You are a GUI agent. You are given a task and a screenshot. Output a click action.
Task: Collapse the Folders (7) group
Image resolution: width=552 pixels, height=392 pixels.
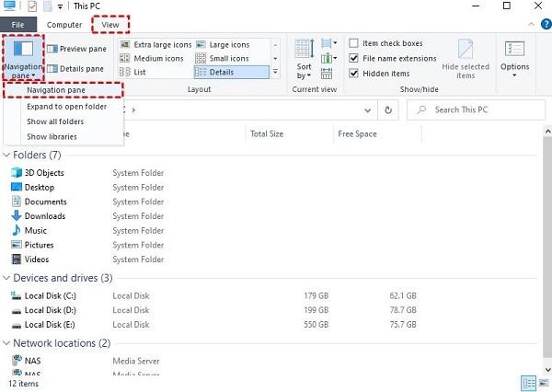point(6,155)
